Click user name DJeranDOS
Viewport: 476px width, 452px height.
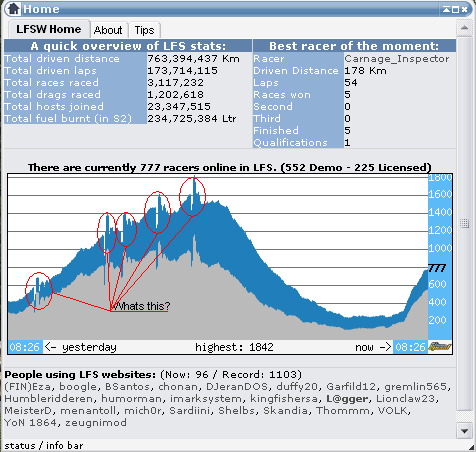tap(237, 387)
